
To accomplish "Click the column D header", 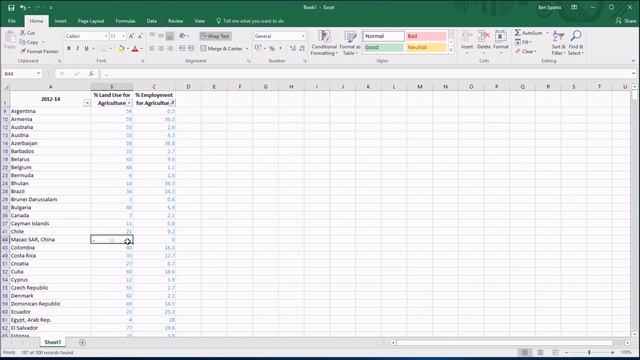I will tap(188, 87).
